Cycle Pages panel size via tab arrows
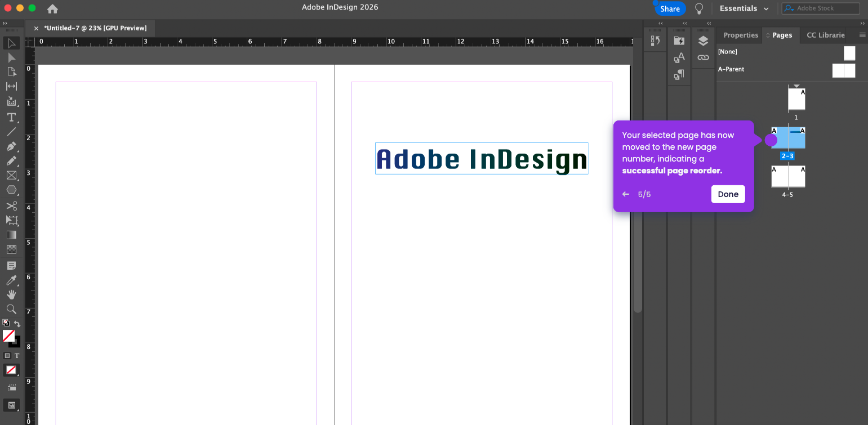 (x=768, y=35)
